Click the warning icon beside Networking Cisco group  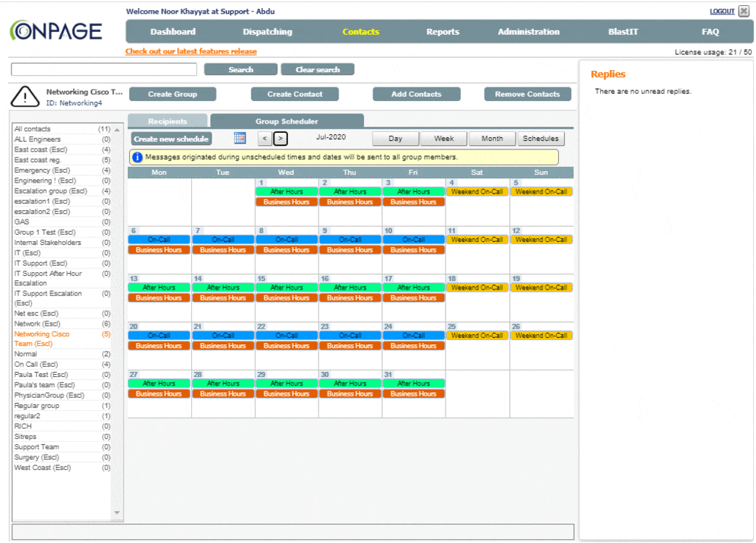pyautogui.click(x=24, y=96)
